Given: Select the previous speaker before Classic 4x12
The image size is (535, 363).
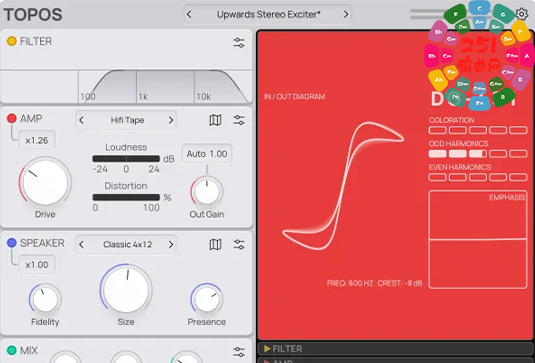Looking at the screenshot, I should click(x=81, y=244).
